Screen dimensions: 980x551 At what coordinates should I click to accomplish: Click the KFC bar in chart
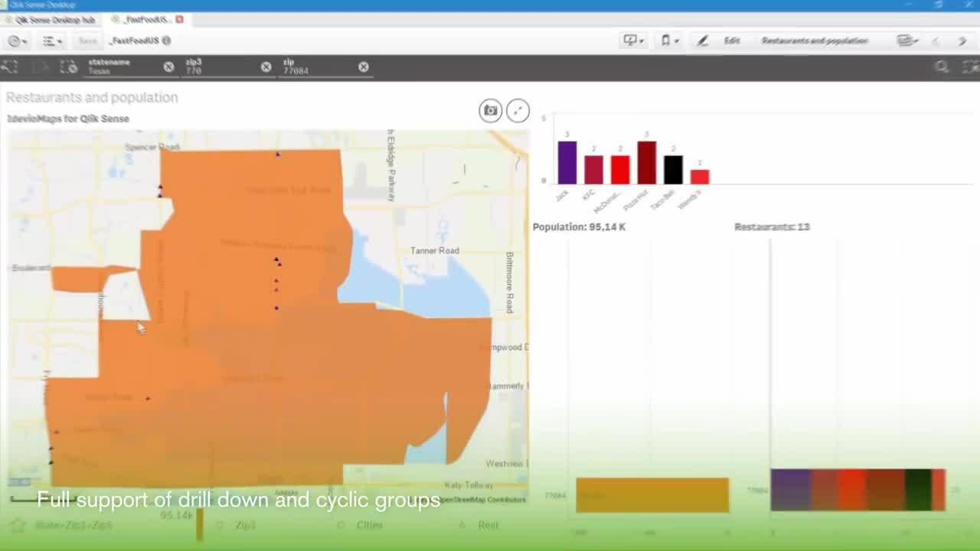point(593,170)
